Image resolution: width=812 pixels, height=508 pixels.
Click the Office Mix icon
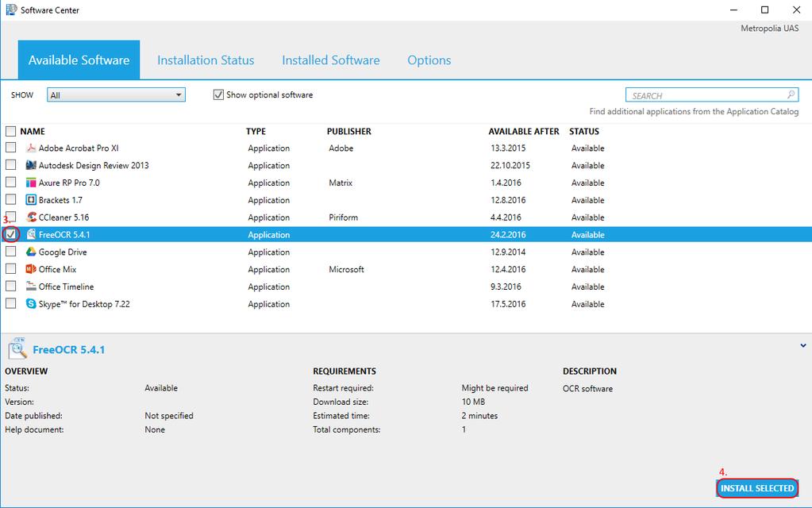31,269
